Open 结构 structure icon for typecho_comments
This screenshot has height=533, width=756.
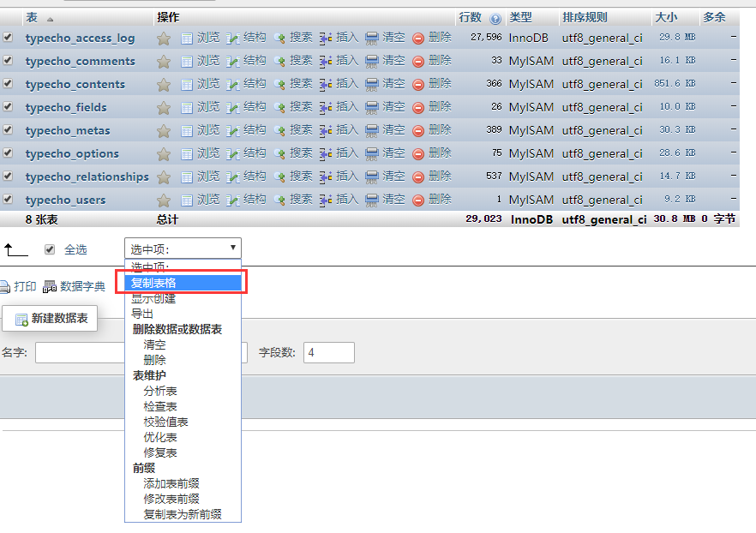233,62
